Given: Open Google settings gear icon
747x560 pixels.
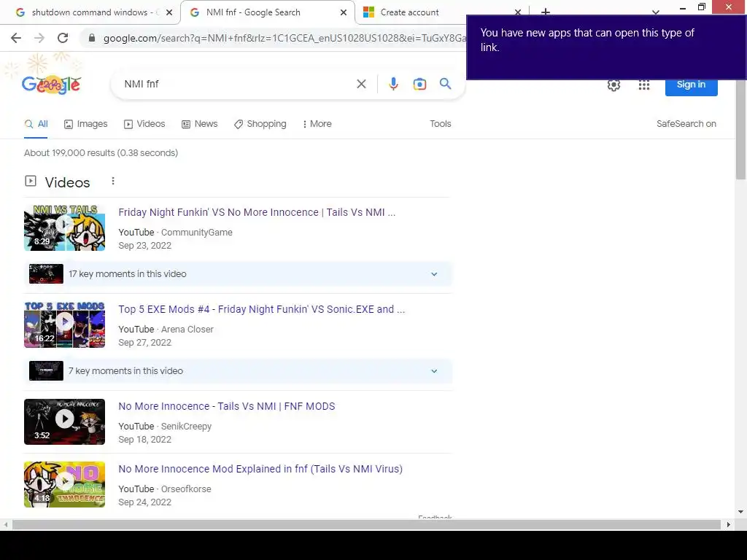Looking at the screenshot, I should [x=614, y=85].
